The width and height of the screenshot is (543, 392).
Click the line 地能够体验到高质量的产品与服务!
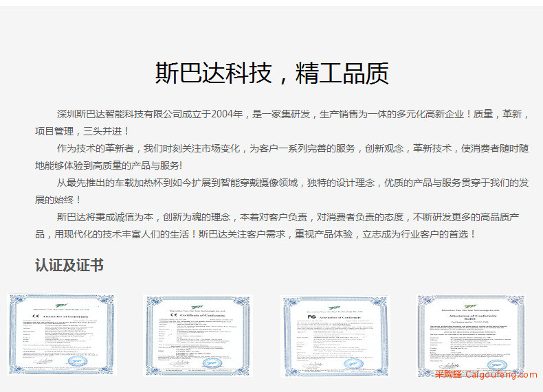pos(109,165)
